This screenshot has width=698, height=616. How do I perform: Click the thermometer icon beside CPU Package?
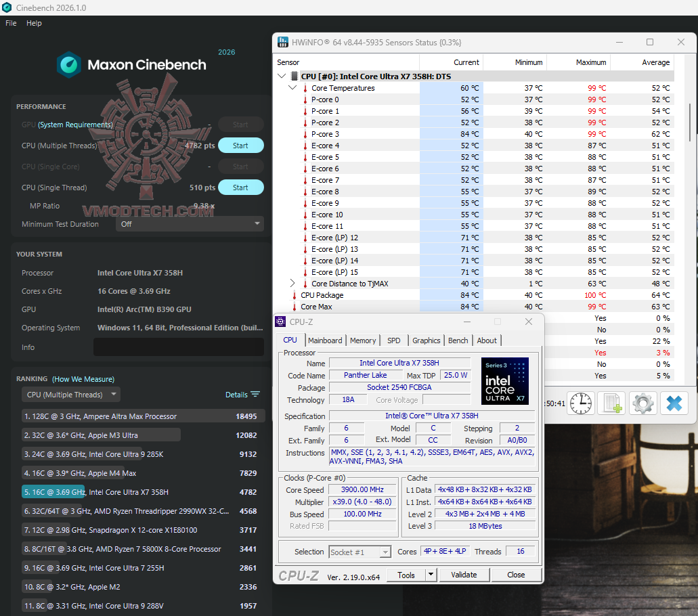pyautogui.click(x=295, y=295)
